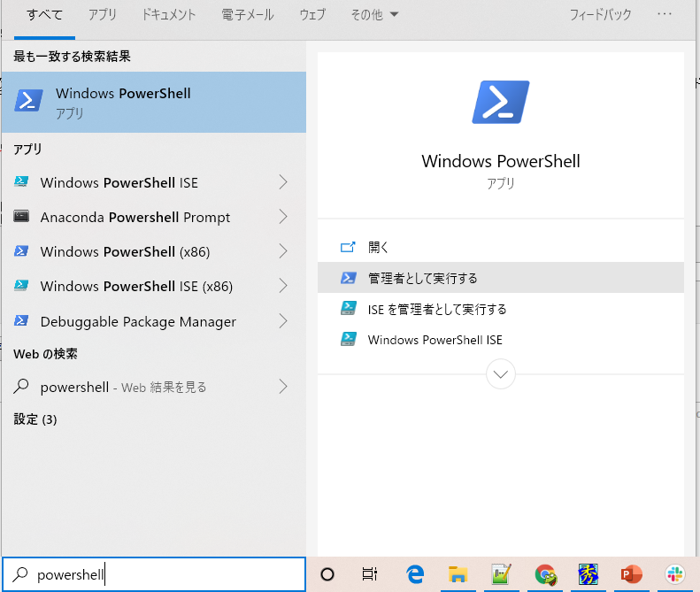Open the 電子メール tab
The width and height of the screenshot is (700, 592).
[247, 15]
